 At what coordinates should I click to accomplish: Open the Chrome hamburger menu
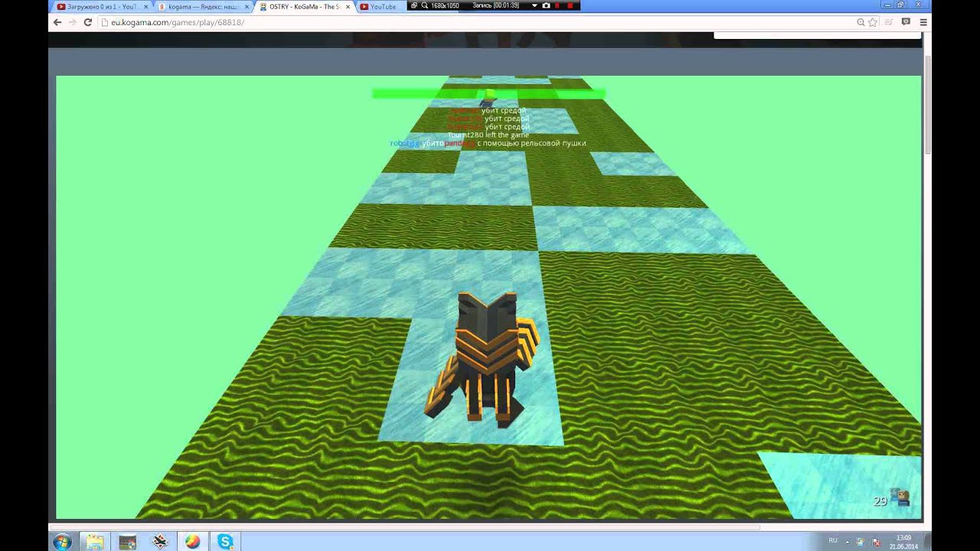click(x=923, y=22)
